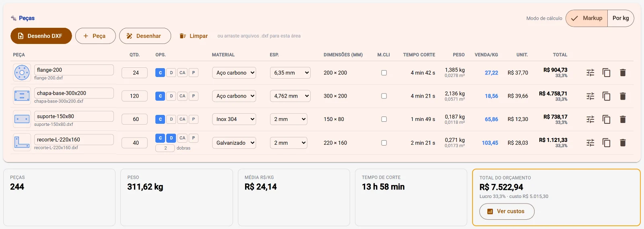Click the 18,56 venda/kg value
Image resolution: width=644 pixels, height=229 pixels.
click(x=491, y=96)
